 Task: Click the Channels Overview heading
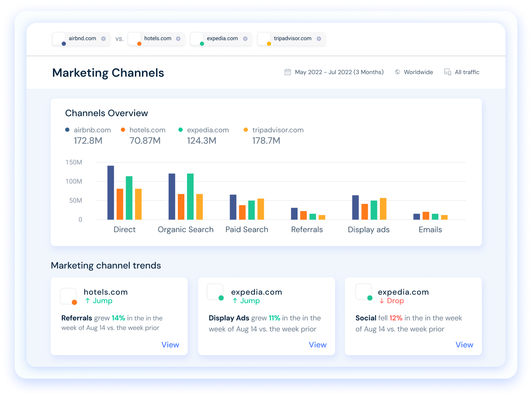pos(107,113)
